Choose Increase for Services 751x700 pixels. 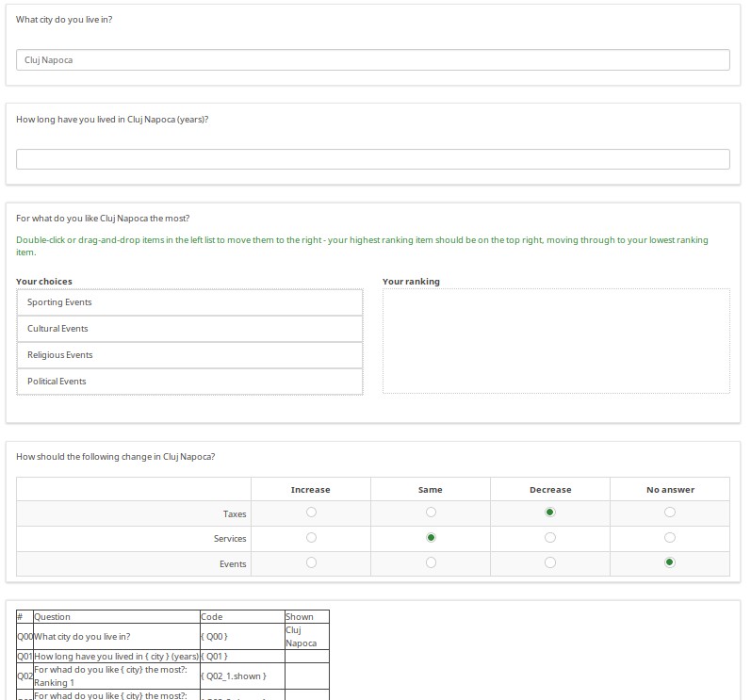coord(311,538)
